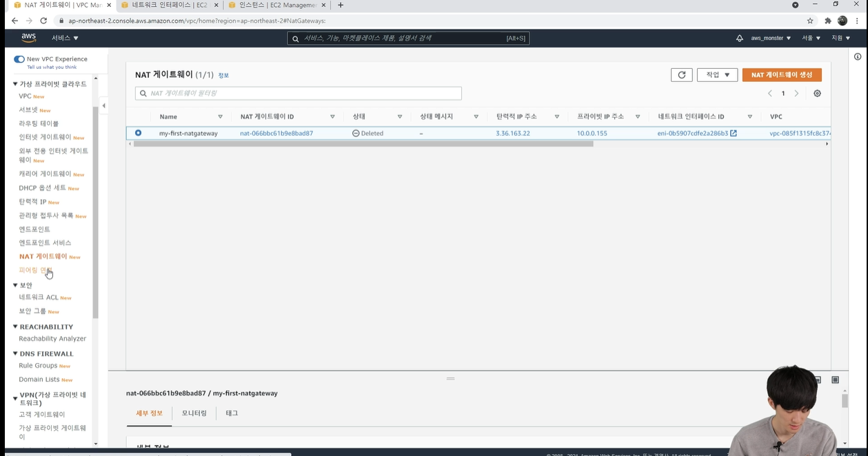Open Chrome extensions puzzle icon

(828, 21)
